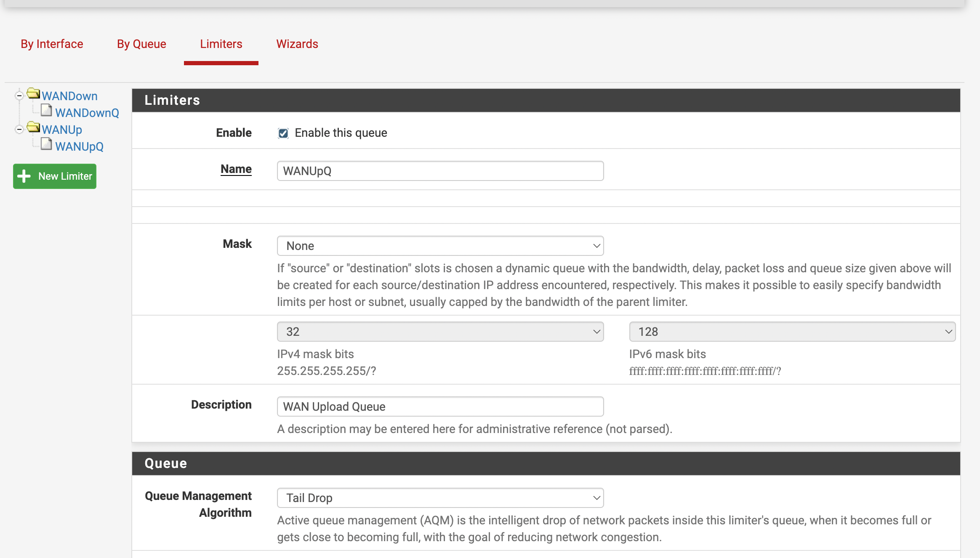Select the WANDownQ queue link
The image size is (980, 558).
[87, 113]
